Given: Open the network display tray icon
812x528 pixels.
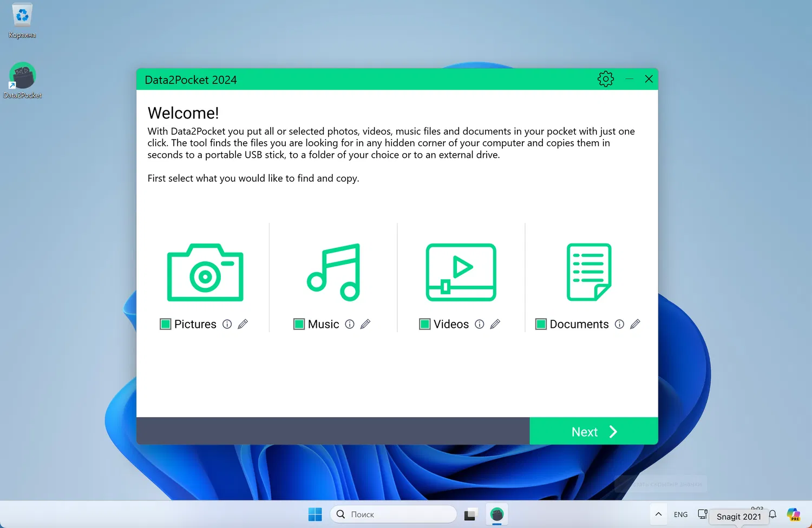Looking at the screenshot, I should pyautogui.click(x=703, y=514).
